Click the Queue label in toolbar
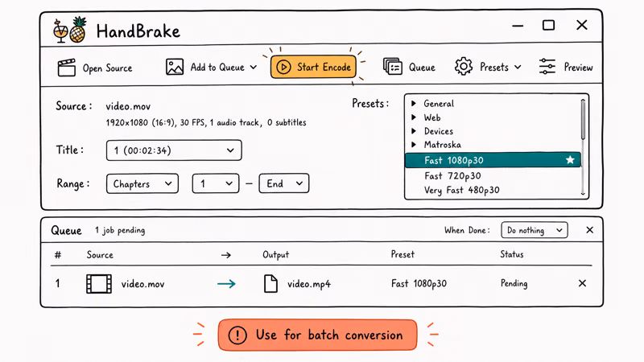 point(422,68)
